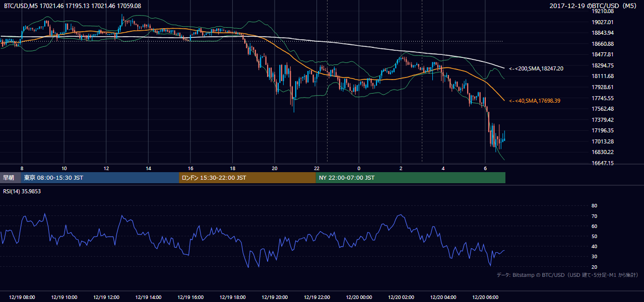This screenshot has height=302, width=644.
Task: Click RSI scale value 60
Action: pos(595,226)
